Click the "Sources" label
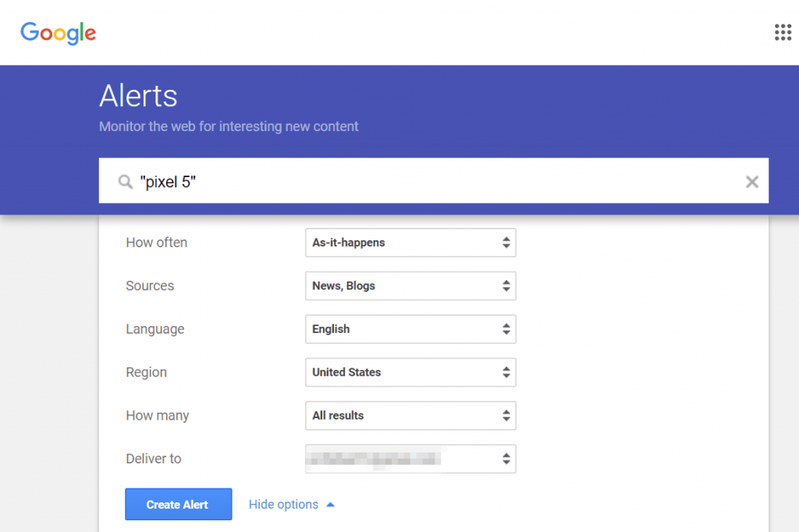Image resolution: width=799 pixels, height=532 pixels. click(x=150, y=286)
